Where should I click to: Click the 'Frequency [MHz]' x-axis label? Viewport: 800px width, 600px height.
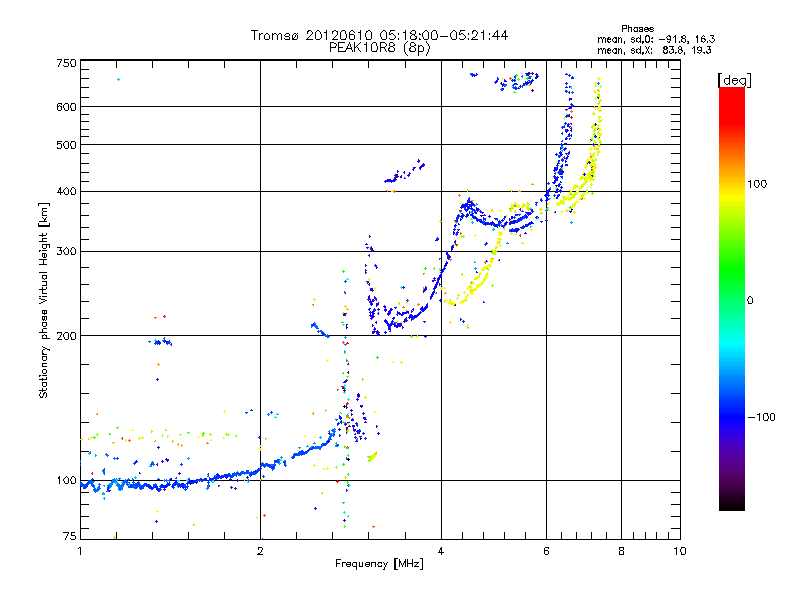(379, 564)
